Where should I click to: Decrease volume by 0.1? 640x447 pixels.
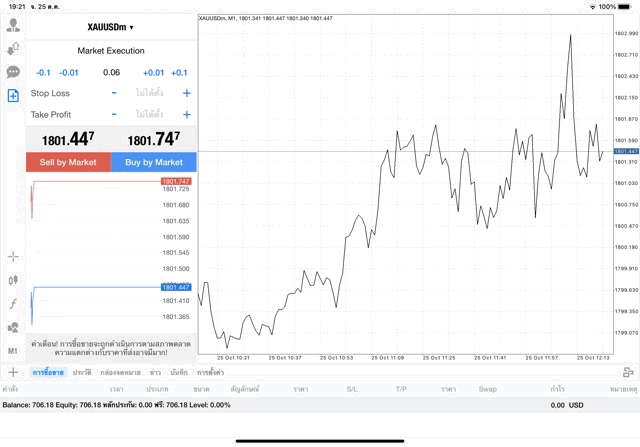[43, 72]
